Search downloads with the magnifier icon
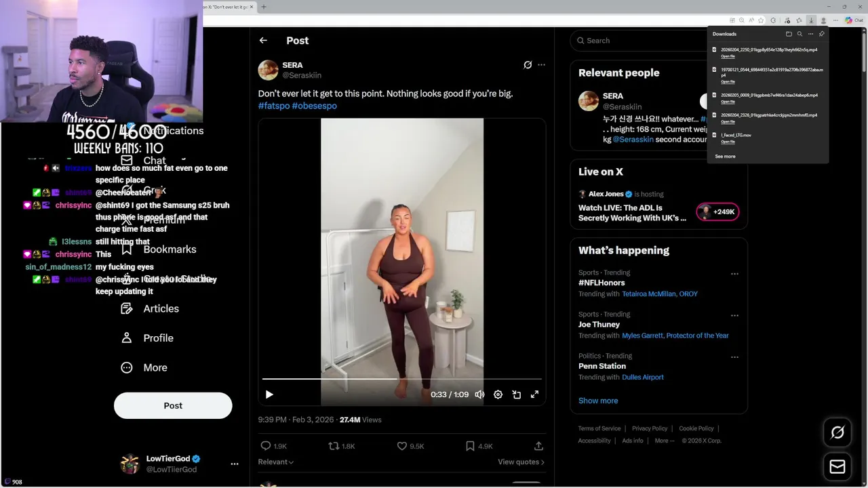This screenshot has height=488, width=868. tap(800, 34)
